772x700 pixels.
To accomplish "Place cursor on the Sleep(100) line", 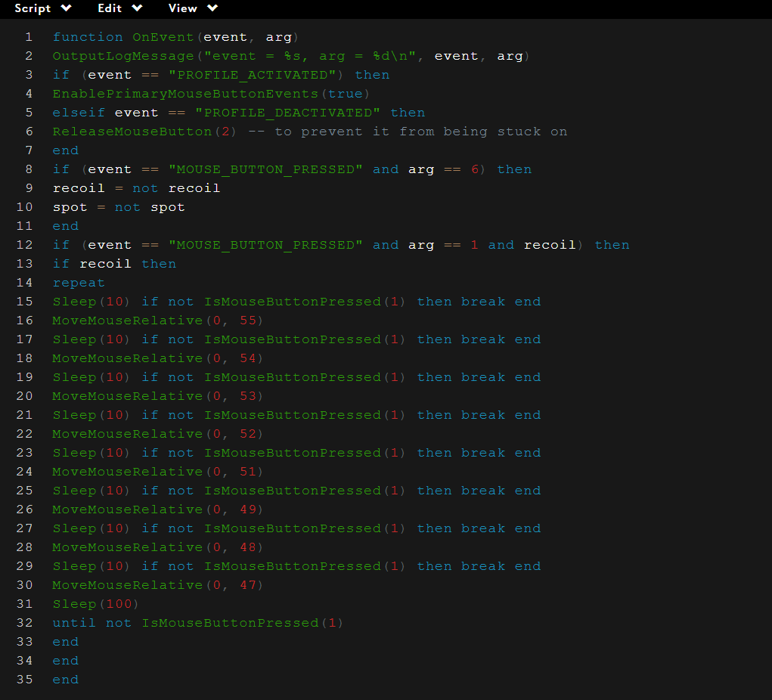I will (96, 604).
